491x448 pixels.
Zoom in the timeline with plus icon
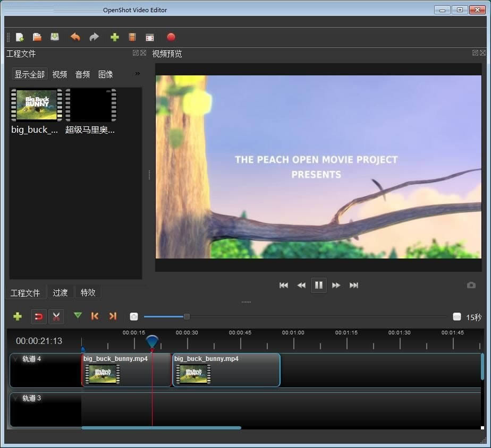(x=134, y=316)
